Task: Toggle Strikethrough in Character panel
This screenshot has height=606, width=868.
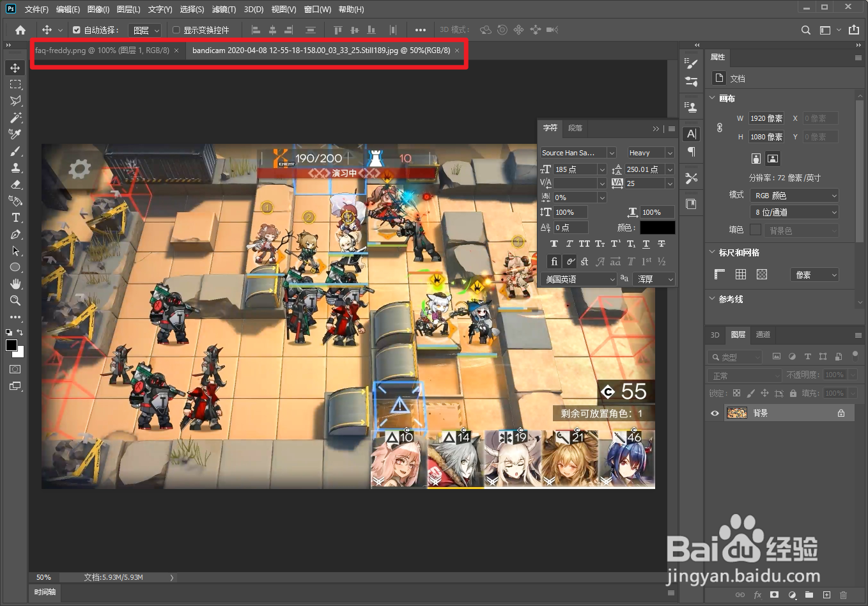Action: [662, 244]
